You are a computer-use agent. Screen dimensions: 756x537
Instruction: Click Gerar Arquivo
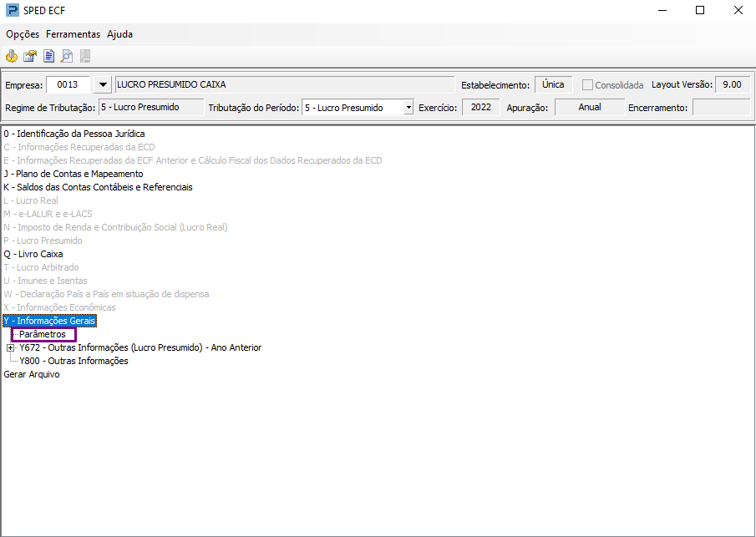pos(32,374)
